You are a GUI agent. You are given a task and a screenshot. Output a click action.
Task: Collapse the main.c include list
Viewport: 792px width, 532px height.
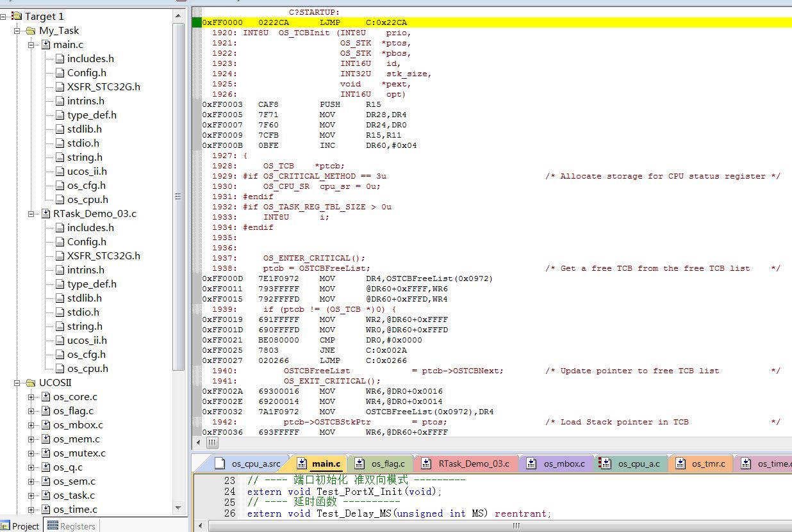[31, 45]
